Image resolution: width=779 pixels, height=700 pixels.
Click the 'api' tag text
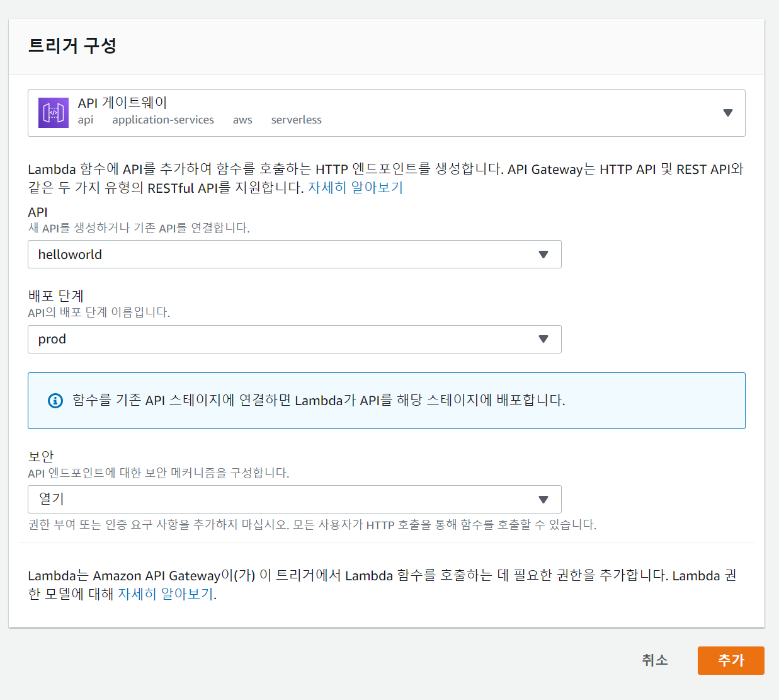pyautogui.click(x=86, y=120)
